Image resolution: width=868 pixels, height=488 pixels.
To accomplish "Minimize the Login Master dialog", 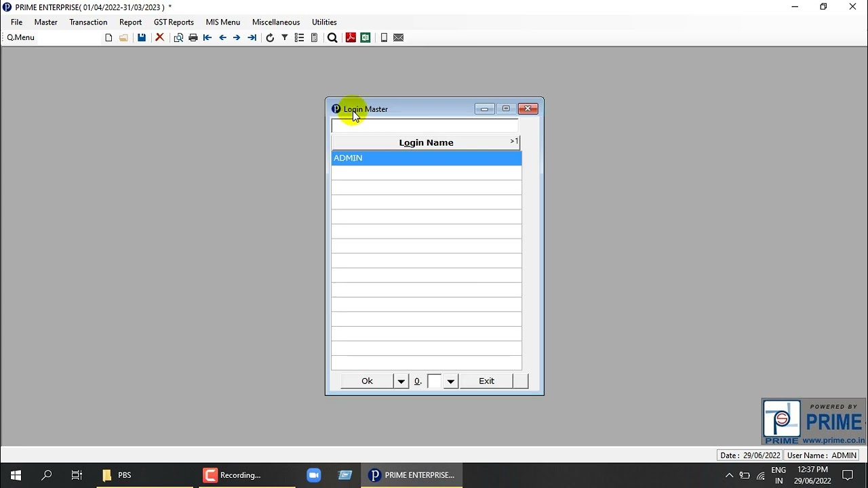I will [484, 108].
